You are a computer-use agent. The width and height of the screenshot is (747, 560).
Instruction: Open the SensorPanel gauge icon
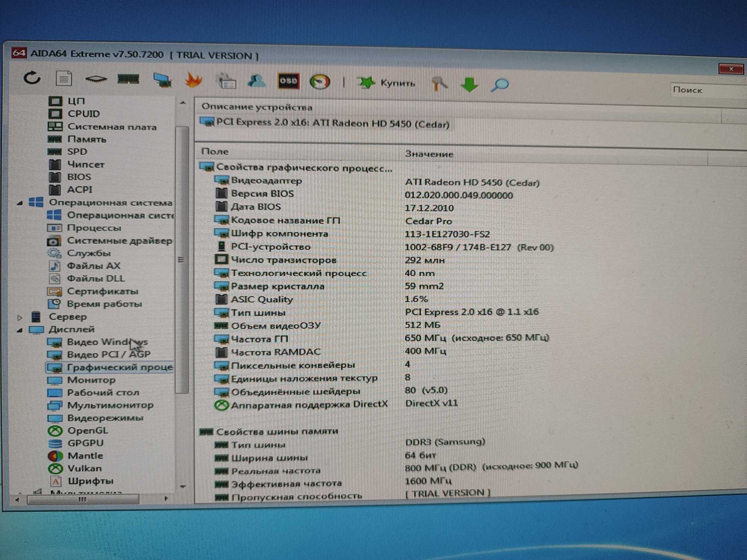(x=320, y=82)
